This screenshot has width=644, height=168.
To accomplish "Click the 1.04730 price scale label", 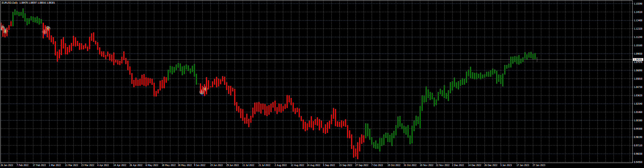I will [x=638, y=87].
